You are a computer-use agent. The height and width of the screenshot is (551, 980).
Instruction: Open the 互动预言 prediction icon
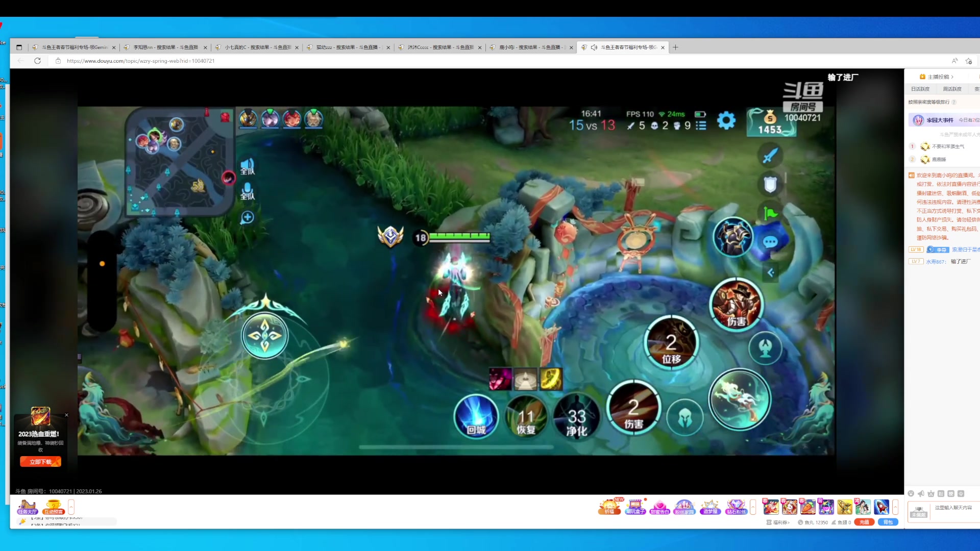pyautogui.click(x=53, y=507)
